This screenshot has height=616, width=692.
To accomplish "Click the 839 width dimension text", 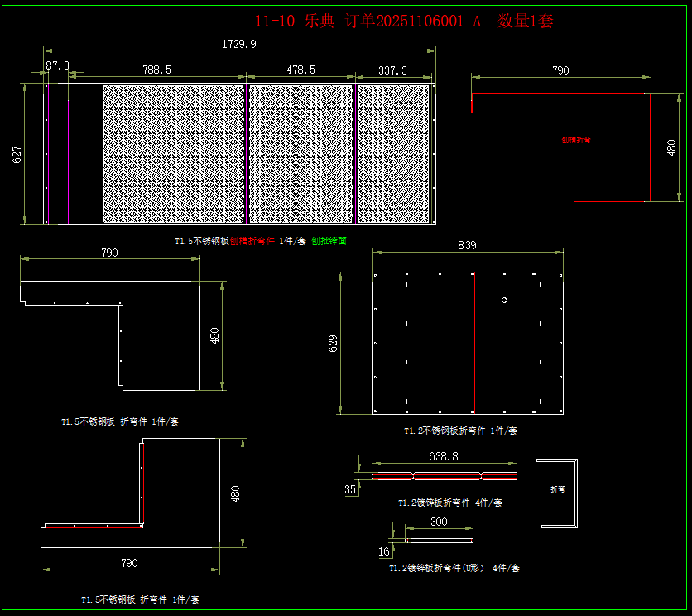I will click(467, 245).
